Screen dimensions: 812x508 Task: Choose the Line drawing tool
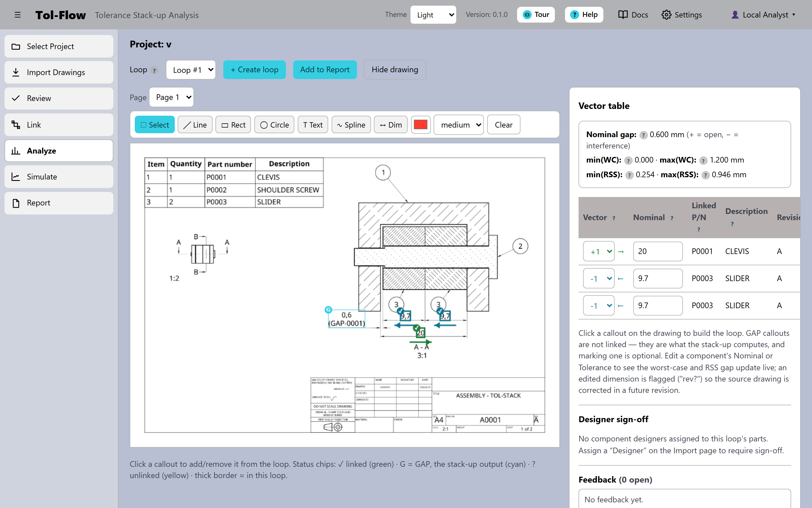tap(195, 125)
